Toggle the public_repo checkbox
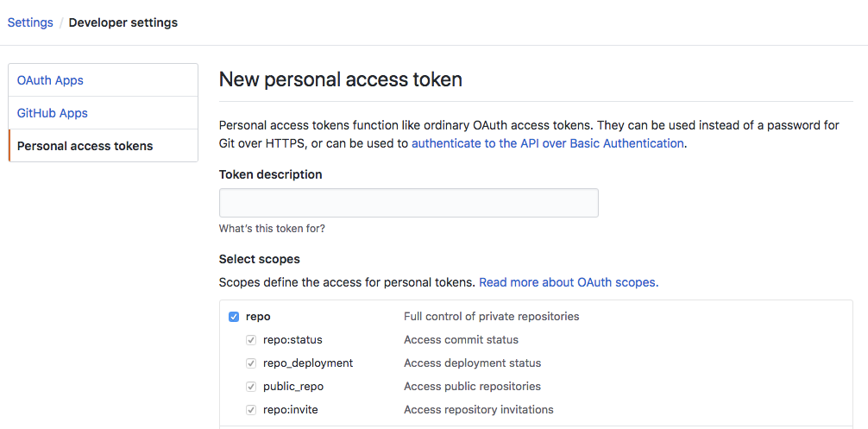Screen dimensions: 868x429 tap(251, 387)
